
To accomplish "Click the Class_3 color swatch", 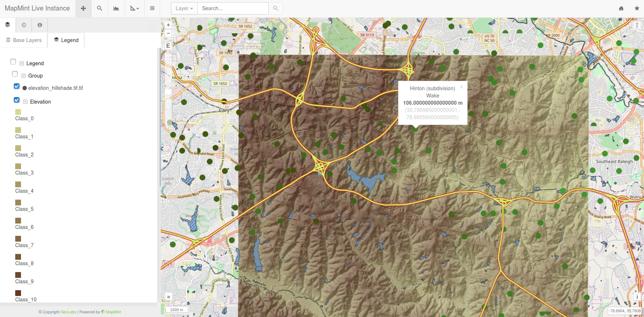I will click(x=18, y=166).
